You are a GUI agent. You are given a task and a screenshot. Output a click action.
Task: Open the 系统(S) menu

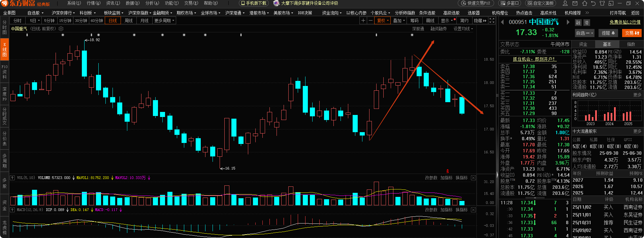coord(74,3)
